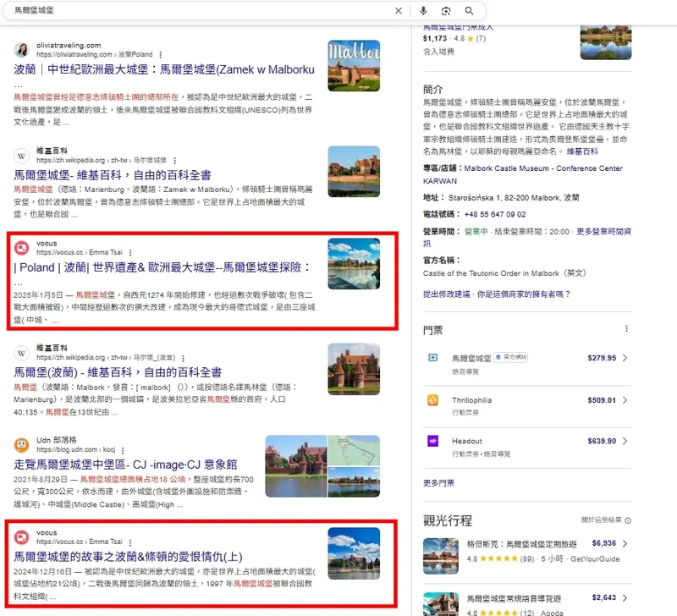Open 馬爾堡(波蘭) - 維基百科 result title
677x616 pixels.
(118, 372)
